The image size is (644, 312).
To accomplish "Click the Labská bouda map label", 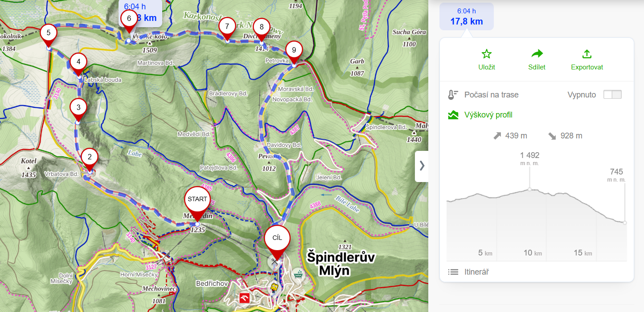I will [103, 80].
